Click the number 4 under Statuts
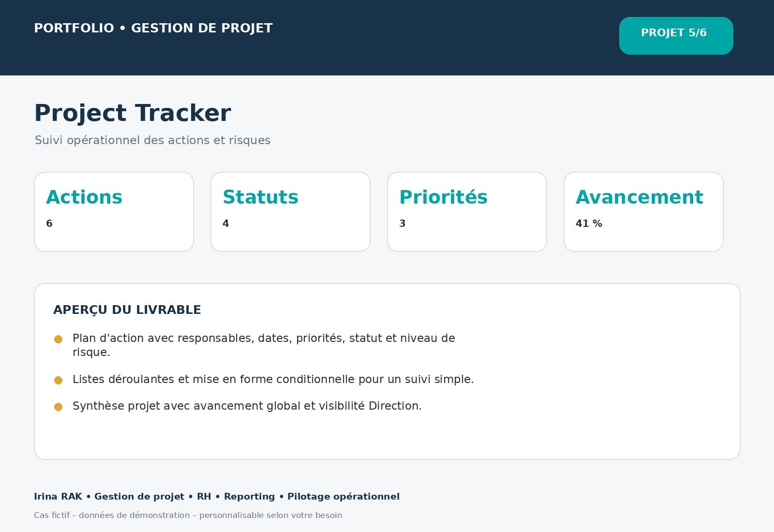Viewport: 774px width, 532px height. 226,223
